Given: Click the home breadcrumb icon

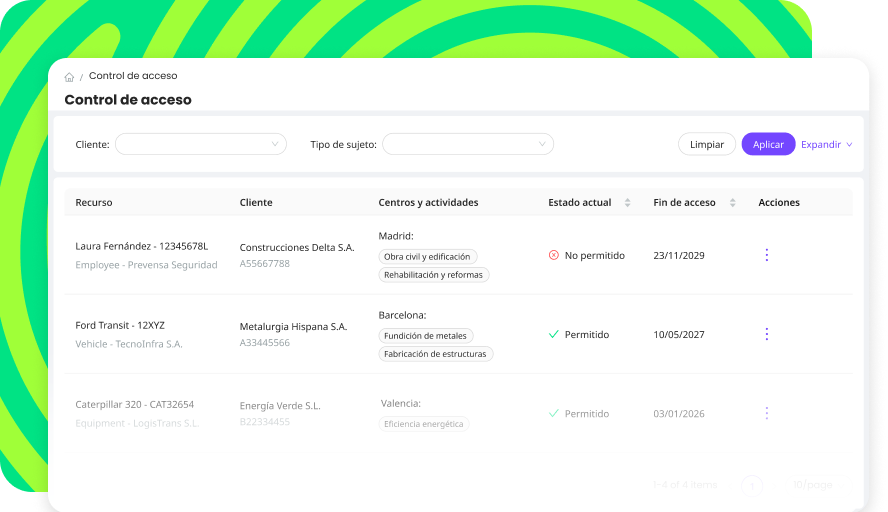Looking at the screenshot, I should (69, 77).
